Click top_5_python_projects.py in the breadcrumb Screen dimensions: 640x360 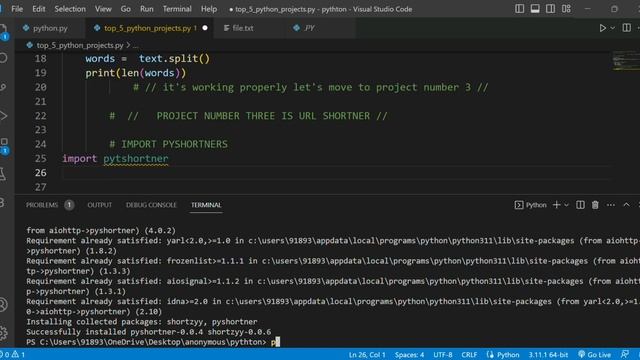pyautogui.click(x=80, y=45)
